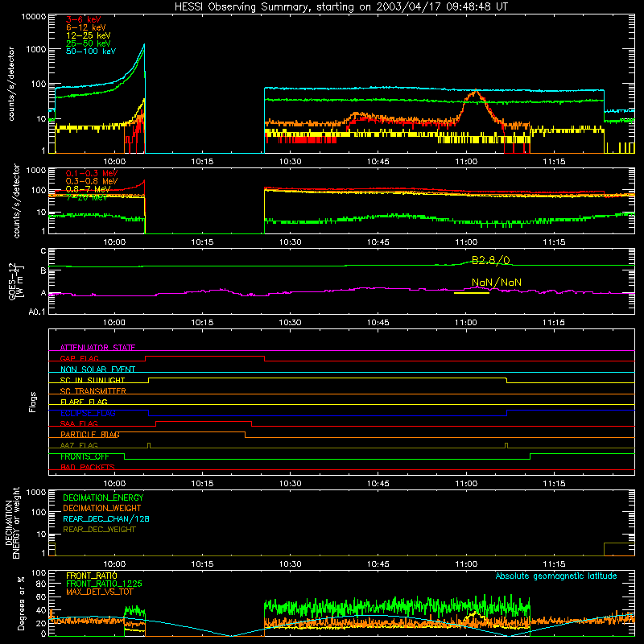The image size is (644, 644).
Task: Click the A0.1 tick label in GOES panel
Action: (x=37, y=312)
